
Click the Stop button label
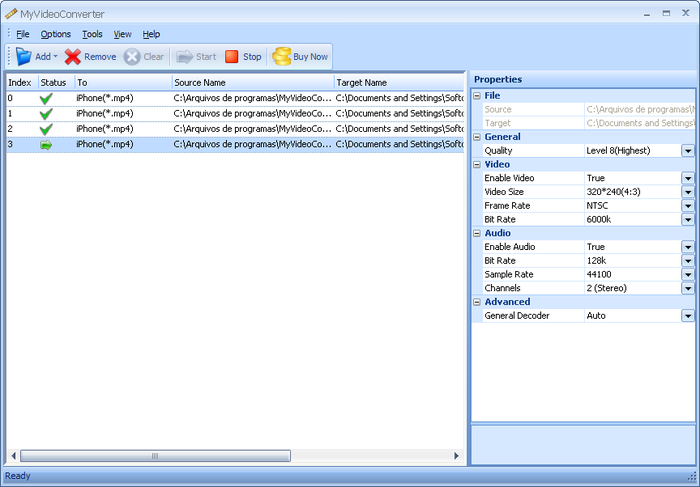252,57
